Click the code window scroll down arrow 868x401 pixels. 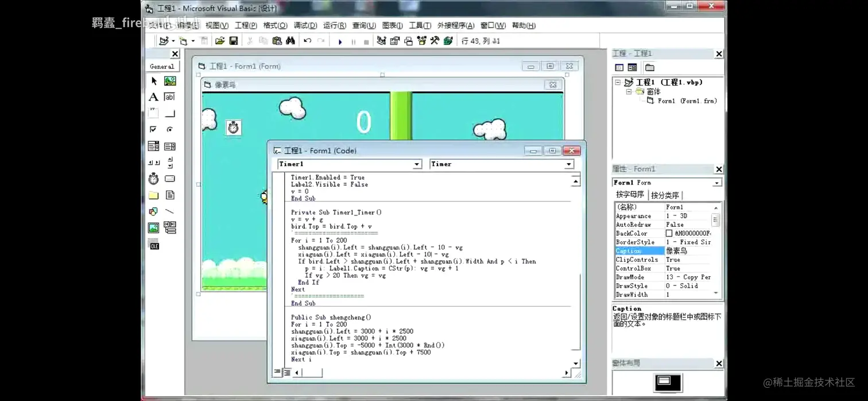pos(576,364)
